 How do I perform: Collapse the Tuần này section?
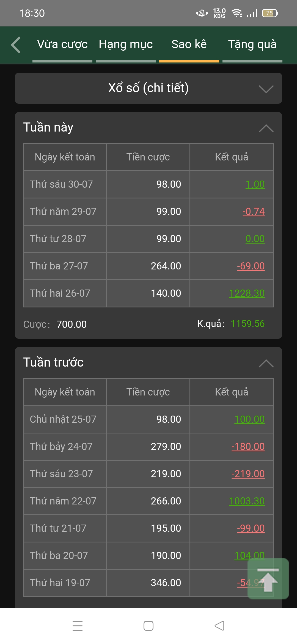pyautogui.click(x=266, y=128)
